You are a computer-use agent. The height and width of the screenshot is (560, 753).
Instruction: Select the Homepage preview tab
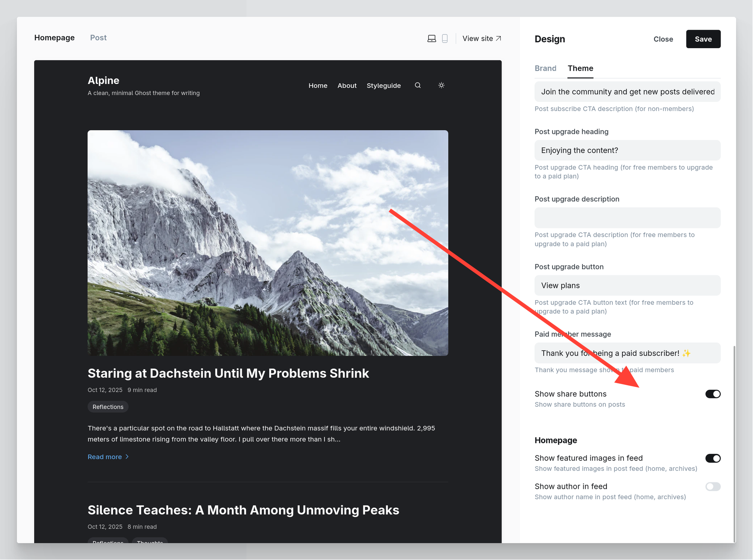(55, 38)
